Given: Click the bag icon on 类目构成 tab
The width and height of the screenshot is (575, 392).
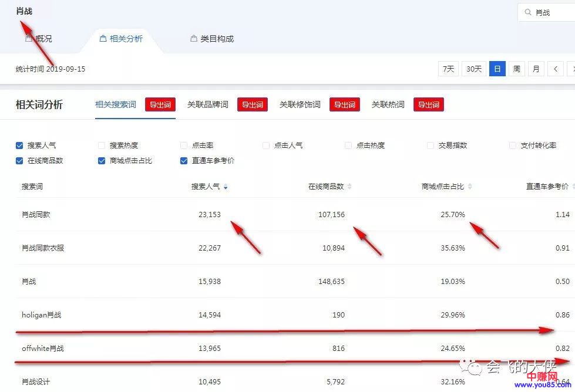Looking at the screenshot, I should coord(193,39).
